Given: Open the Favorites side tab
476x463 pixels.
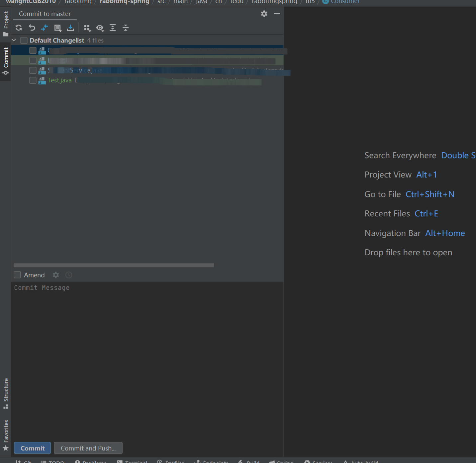Looking at the screenshot, I should pos(6,435).
